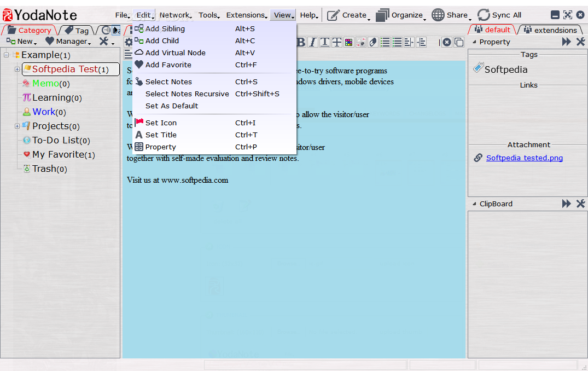Click the wrench icon in Property header
The image size is (588, 371).
coord(580,42)
